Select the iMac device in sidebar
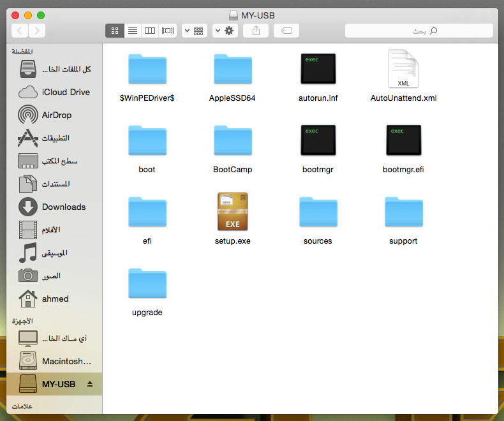 point(54,339)
